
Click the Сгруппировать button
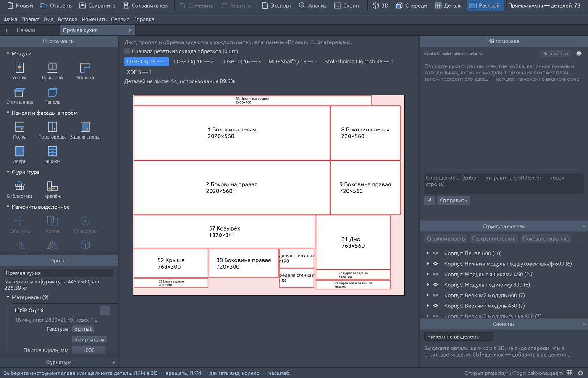[446, 239]
